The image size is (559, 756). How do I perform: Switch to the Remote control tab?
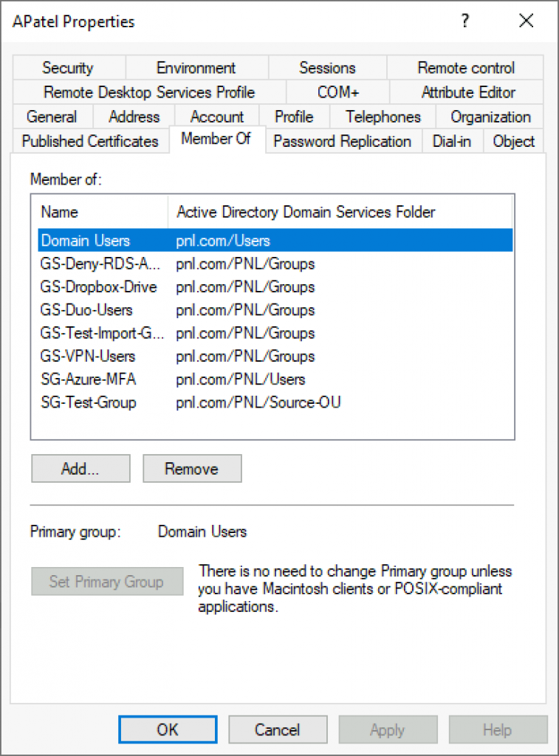click(x=464, y=68)
